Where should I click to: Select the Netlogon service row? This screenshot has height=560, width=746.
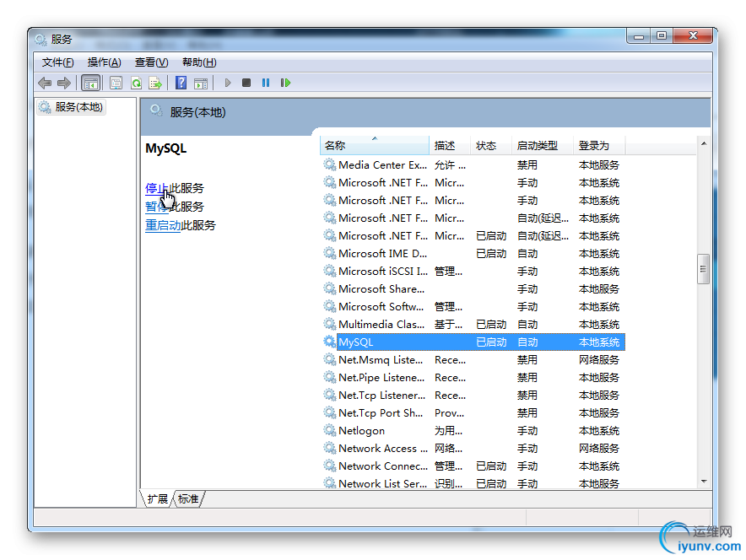tap(474, 430)
